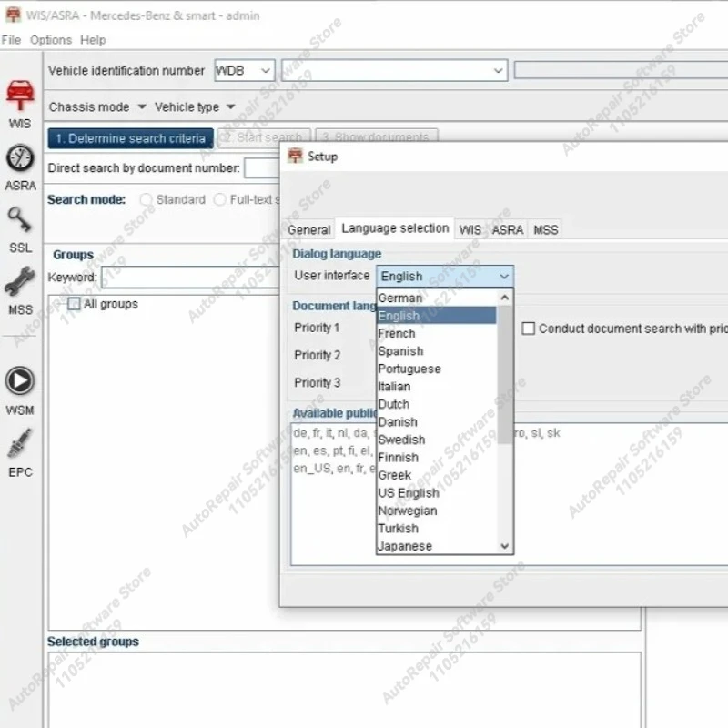Image resolution: width=728 pixels, height=728 pixels.
Task: Enable Conduct document search with priority checkbox
Action: [528, 329]
